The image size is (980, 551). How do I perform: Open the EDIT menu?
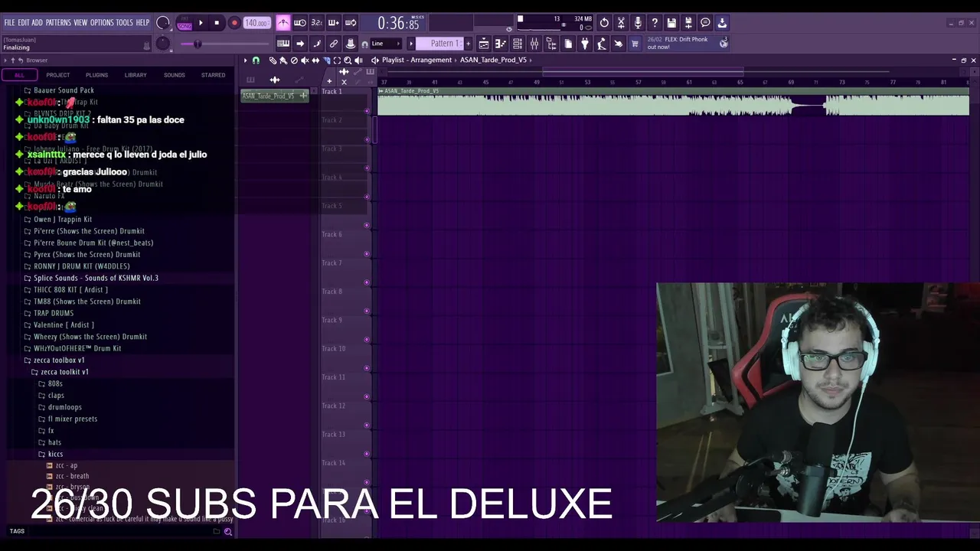24,23
